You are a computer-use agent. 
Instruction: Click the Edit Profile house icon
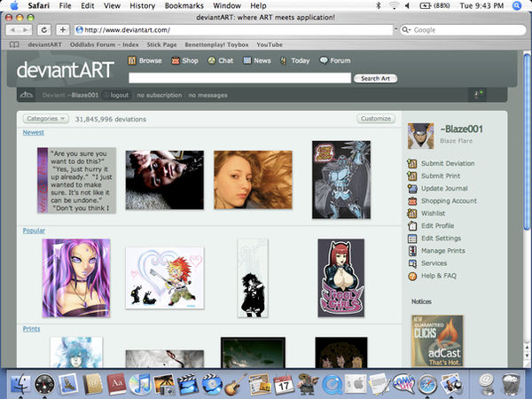click(412, 226)
